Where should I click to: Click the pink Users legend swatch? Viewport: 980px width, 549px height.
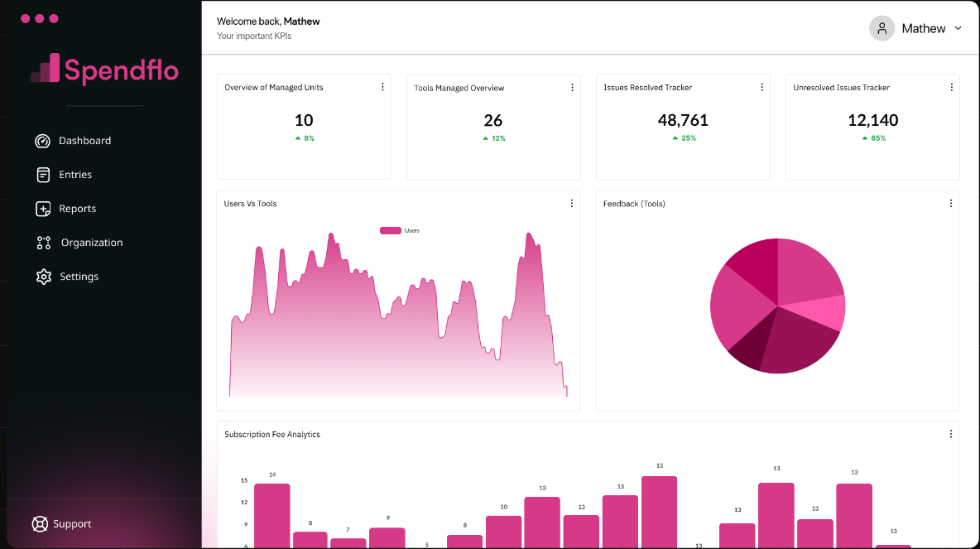(390, 230)
